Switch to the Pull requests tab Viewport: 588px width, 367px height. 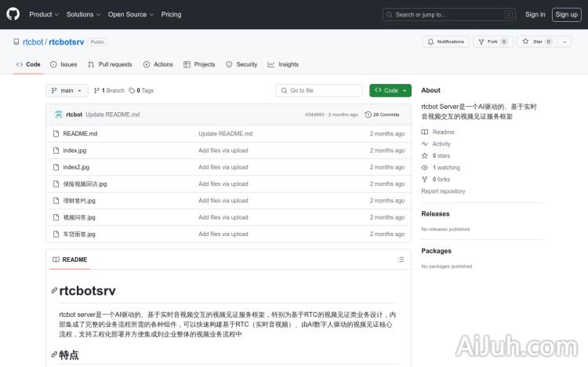(111, 64)
